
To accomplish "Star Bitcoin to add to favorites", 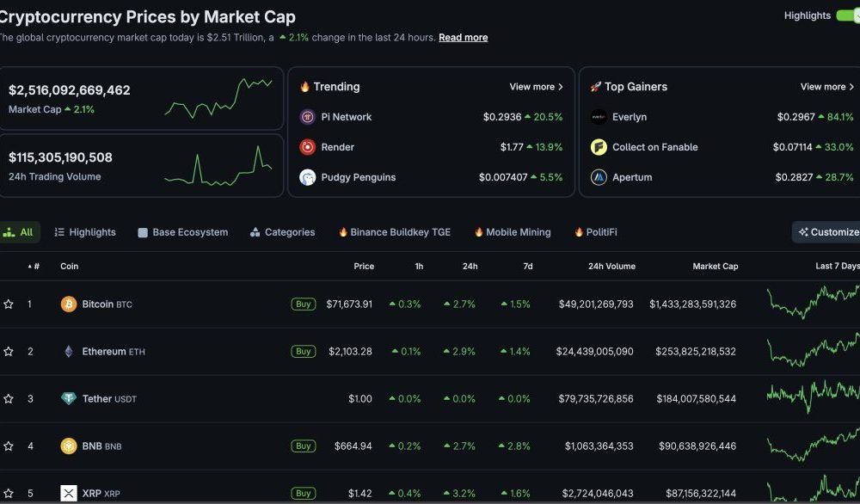I will click(9, 304).
